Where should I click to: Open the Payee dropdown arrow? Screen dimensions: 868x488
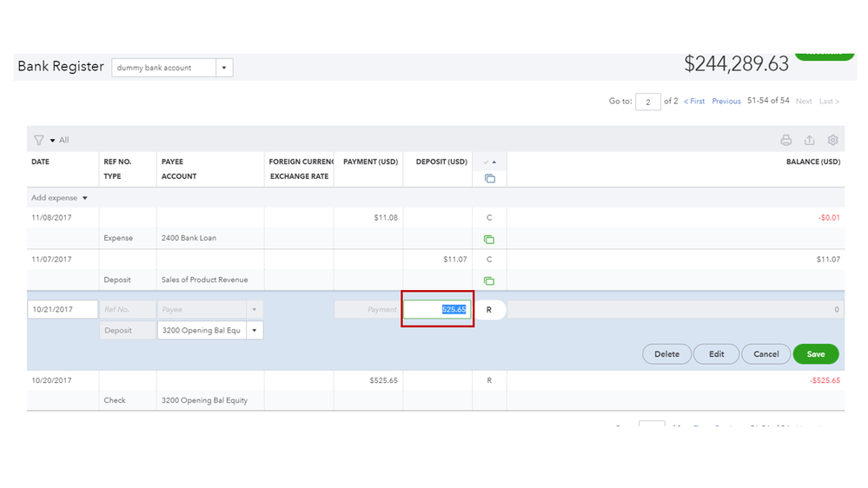255,309
